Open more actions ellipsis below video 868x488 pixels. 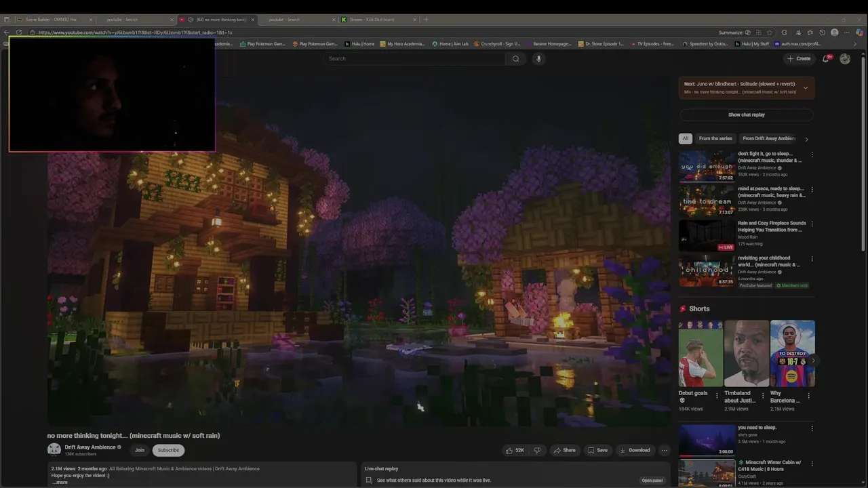[665, 450]
